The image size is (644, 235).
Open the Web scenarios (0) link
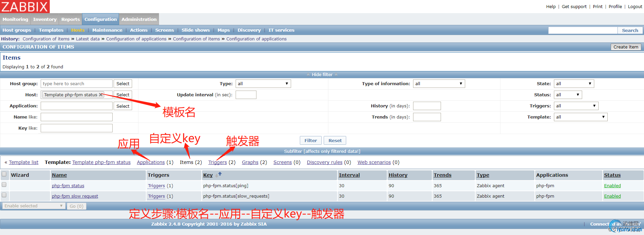pyautogui.click(x=374, y=162)
